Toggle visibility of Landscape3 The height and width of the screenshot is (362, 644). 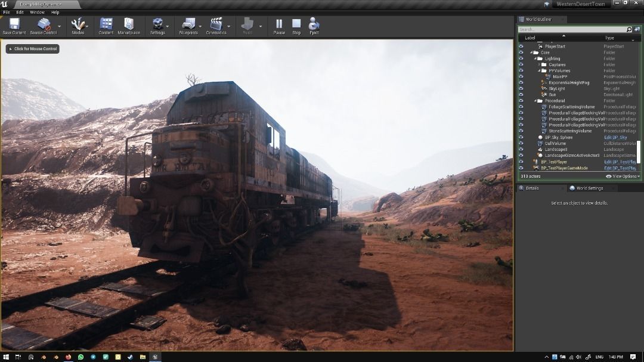click(x=521, y=150)
